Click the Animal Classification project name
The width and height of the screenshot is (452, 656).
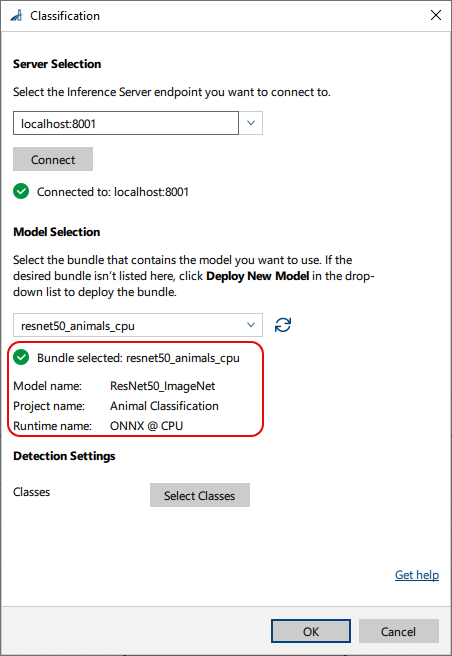[x=164, y=406]
